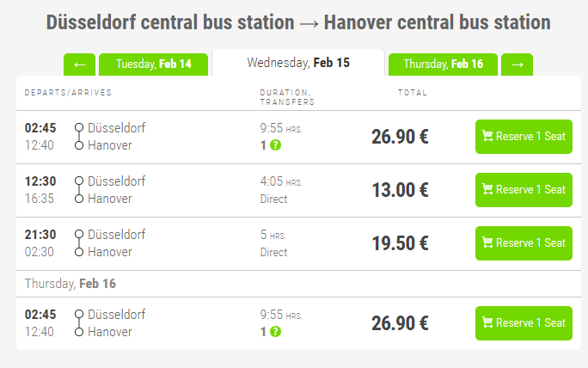The height and width of the screenshot is (368, 588).
Task: Open the Thursday, Feb 16 tab
Action: click(x=443, y=64)
